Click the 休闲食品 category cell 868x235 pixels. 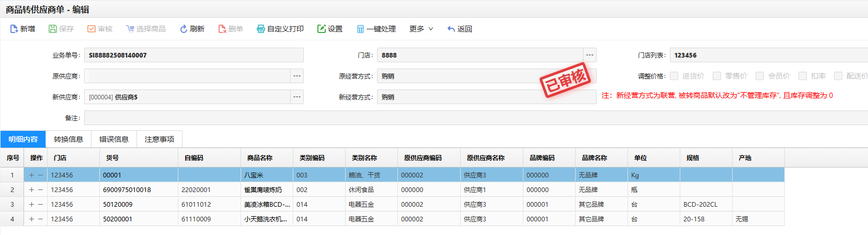(371, 190)
